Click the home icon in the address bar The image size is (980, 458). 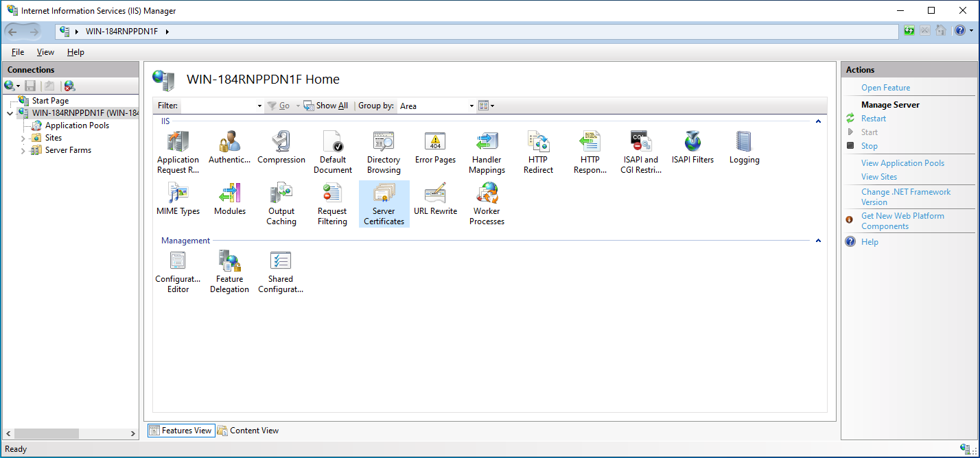tap(941, 31)
